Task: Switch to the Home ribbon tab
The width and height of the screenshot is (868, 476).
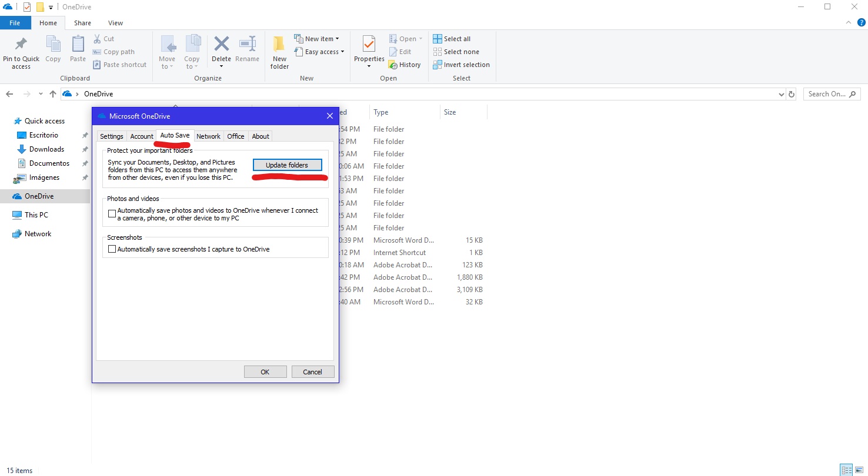Action: pos(48,23)
